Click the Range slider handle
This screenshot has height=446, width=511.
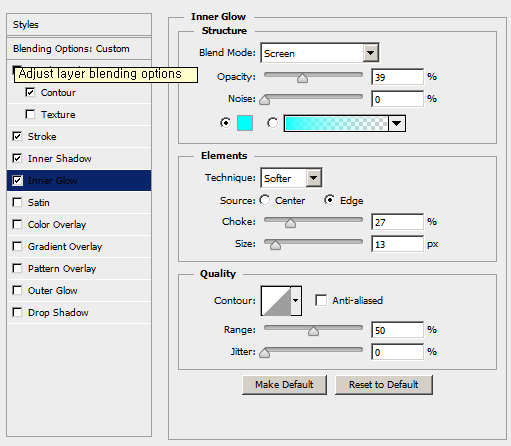click(313, 331)
